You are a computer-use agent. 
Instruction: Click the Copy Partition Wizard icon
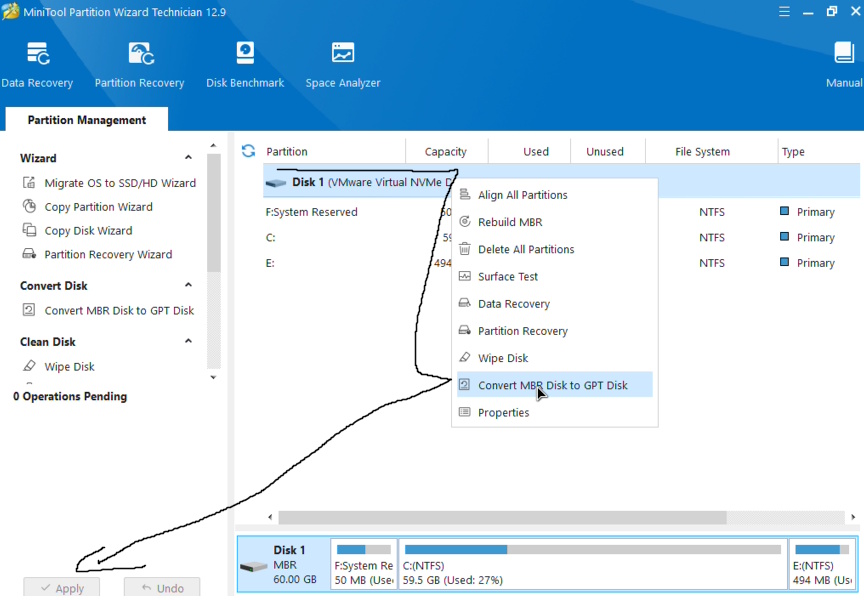[x=29, y=207]
